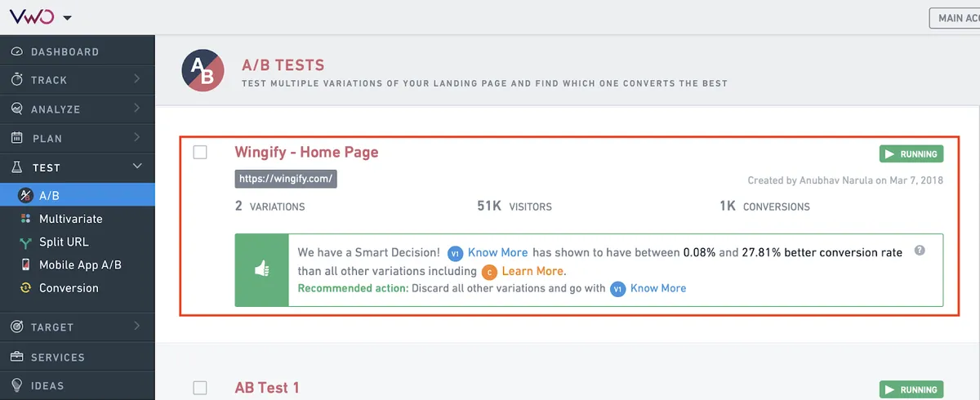The image size is (980, 400).
Task: Select the A/B item in sidebar
Action: point(78,195)
